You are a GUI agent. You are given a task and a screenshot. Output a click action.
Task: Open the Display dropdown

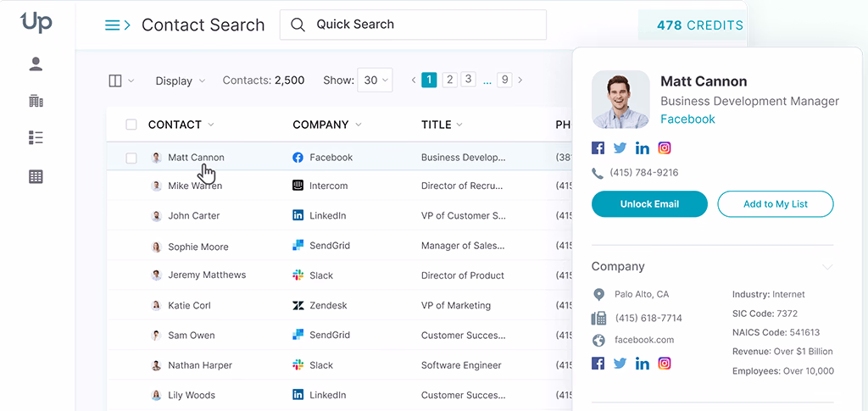coord(181,81)
